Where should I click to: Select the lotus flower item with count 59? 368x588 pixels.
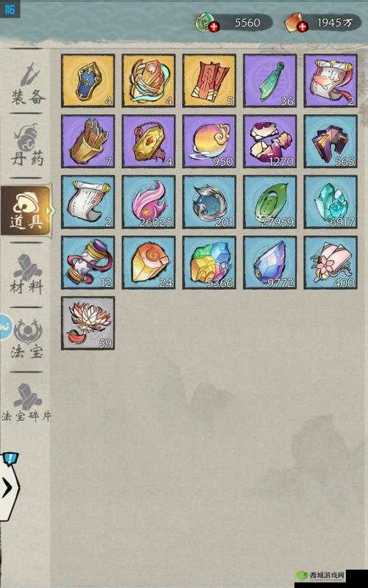click(88, 323)
